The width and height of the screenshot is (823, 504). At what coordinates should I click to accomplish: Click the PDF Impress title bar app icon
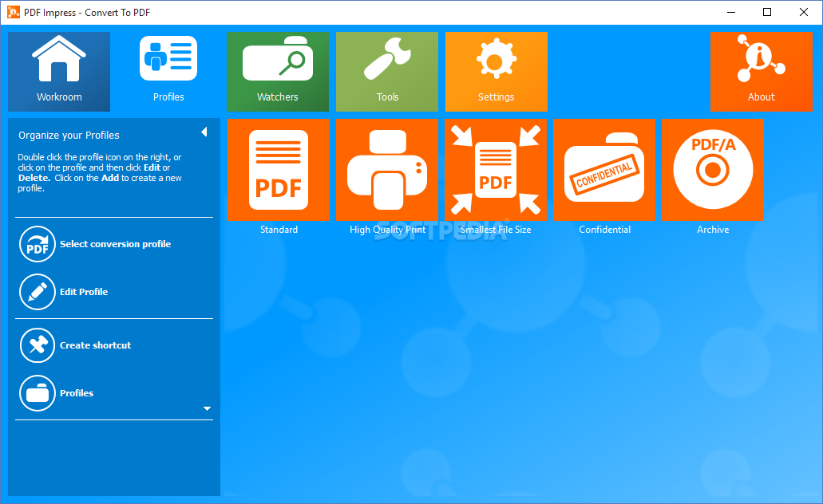click(x=13, y=12)
